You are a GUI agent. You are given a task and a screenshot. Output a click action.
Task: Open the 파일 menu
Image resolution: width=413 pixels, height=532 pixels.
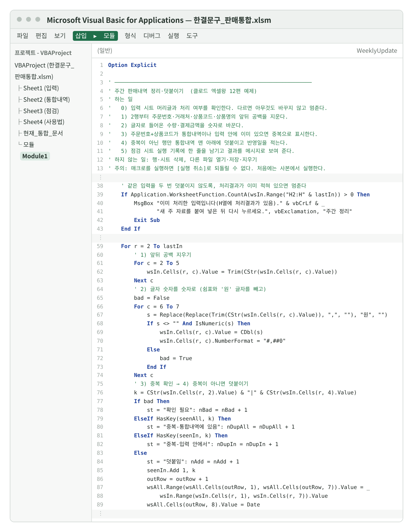click(x=23, y=36)
